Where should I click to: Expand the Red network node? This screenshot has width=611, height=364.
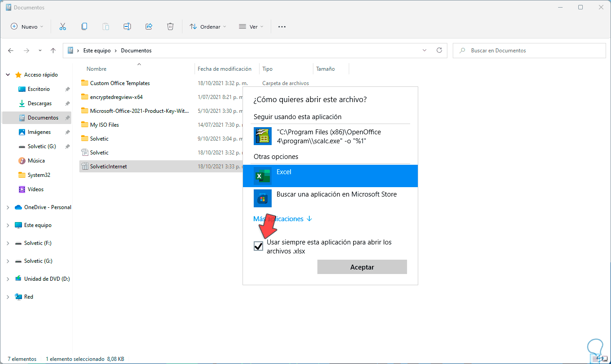(x=8, y=297)
